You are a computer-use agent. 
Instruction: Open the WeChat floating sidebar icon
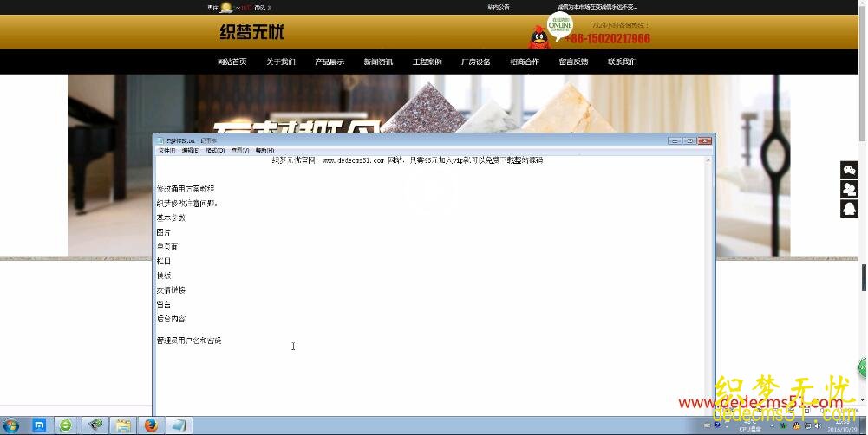coord(849,170)
